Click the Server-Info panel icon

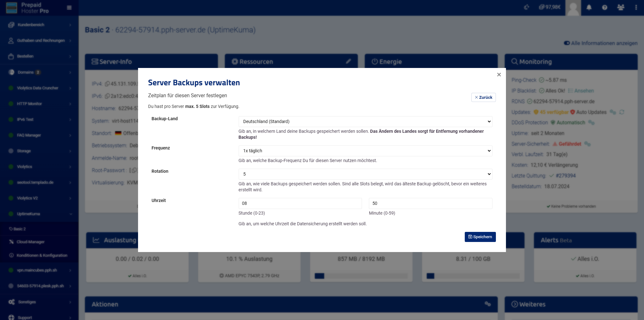(x=95, y=61)
